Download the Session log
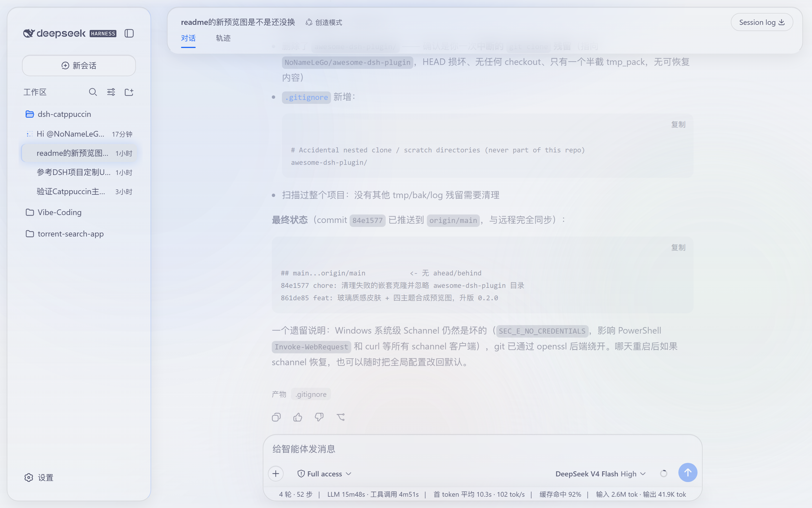The height and width of the screenshot is (508, 812). (762, 23)
